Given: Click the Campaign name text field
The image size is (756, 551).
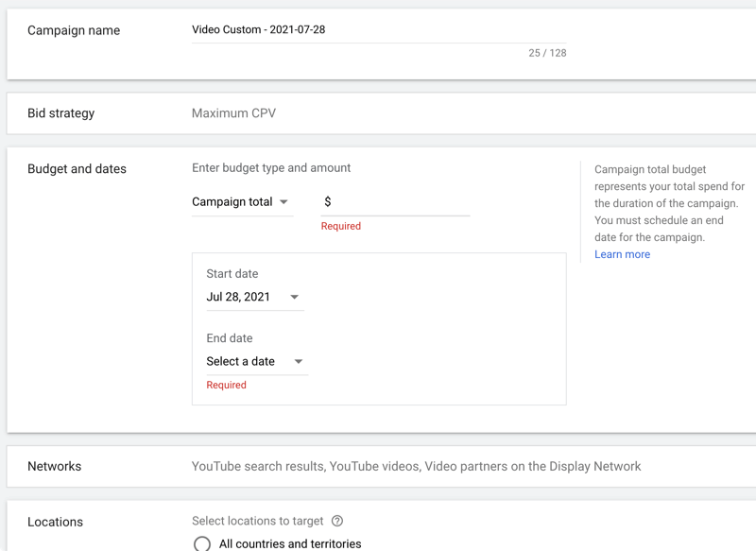Looking at the screenshot, I should [x=379, y=30].
